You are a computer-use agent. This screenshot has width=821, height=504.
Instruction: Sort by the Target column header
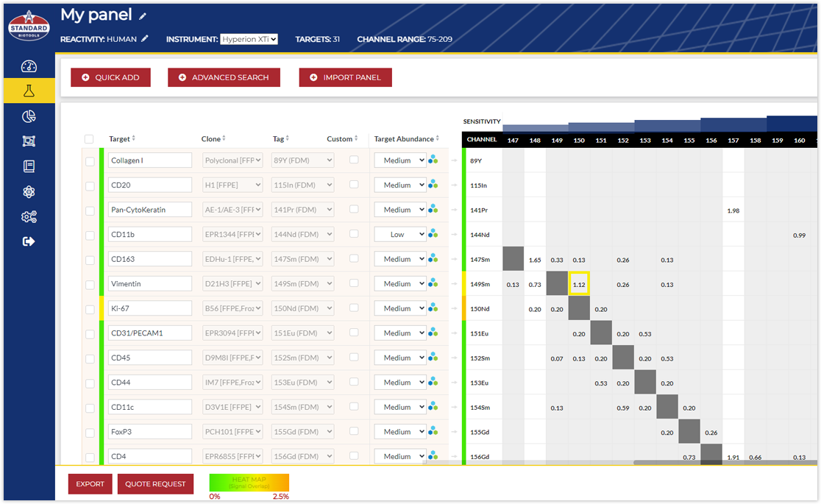[122, 139]
